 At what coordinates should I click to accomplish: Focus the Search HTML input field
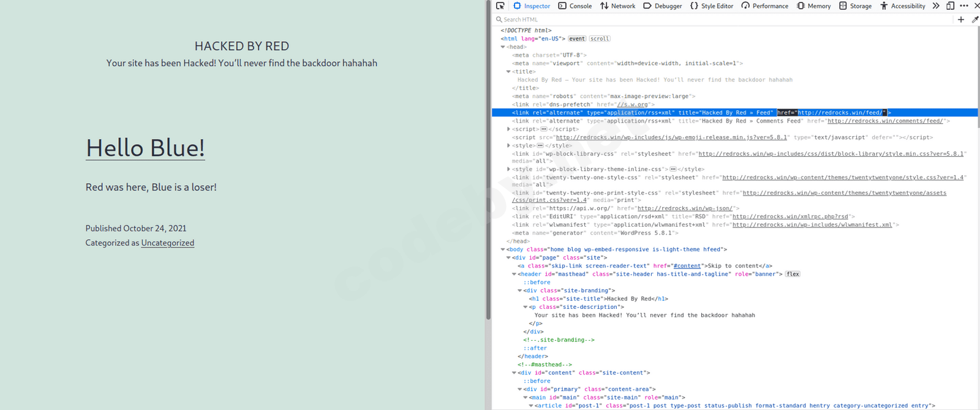pyautogui.click(x=723, y=20)
